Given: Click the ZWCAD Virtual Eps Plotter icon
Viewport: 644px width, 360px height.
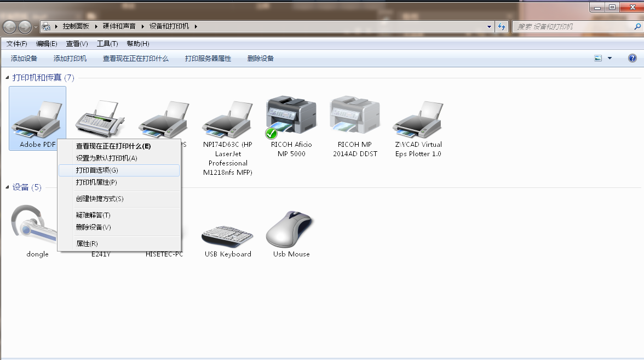Looking at the screenshot, I should (418, 118).
